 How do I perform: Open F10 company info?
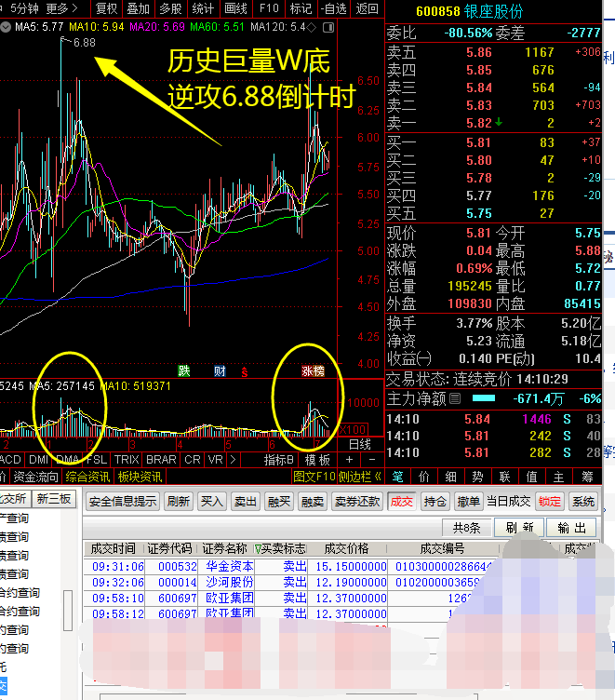(269, 8)
